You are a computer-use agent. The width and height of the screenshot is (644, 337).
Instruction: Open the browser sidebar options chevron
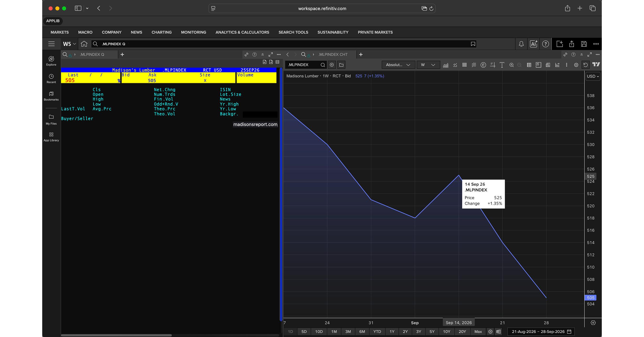87,9
